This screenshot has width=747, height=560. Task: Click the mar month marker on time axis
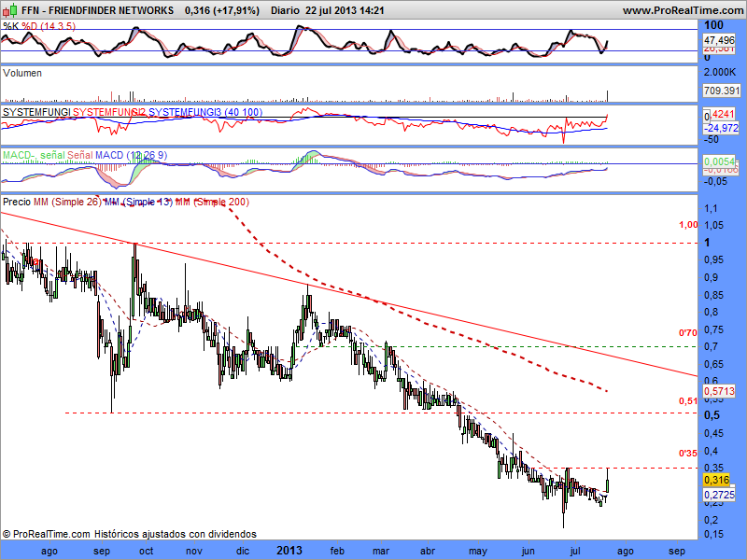click(381, 551)
